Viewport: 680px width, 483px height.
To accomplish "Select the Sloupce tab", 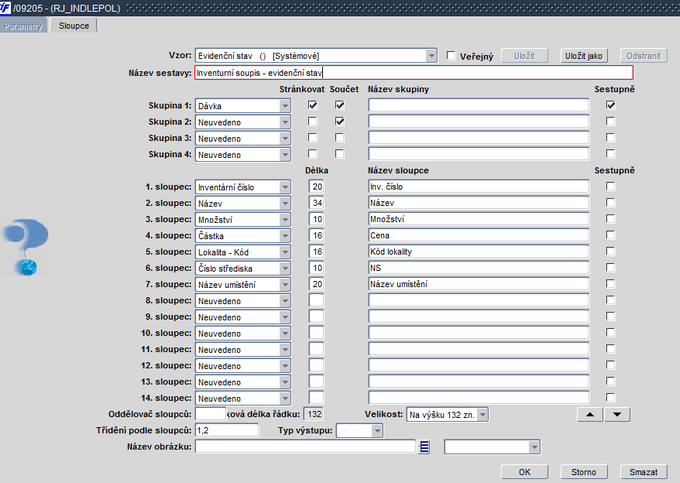I will point(74,26).
